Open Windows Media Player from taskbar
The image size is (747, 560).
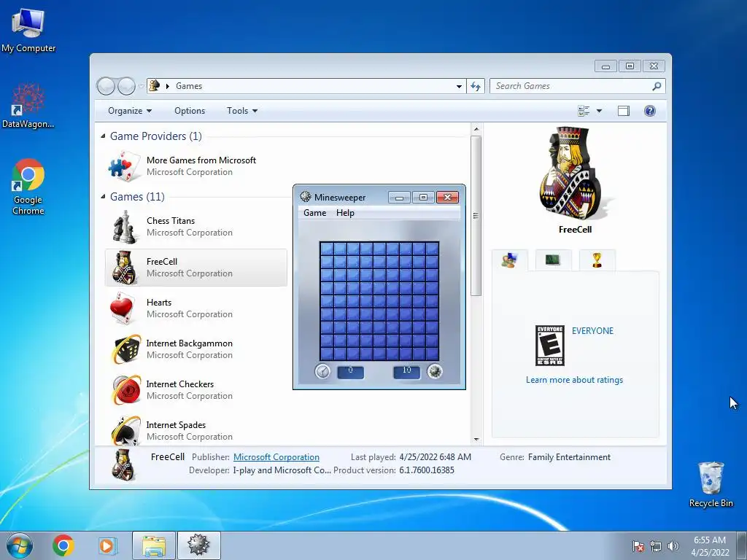click(107, 545)
